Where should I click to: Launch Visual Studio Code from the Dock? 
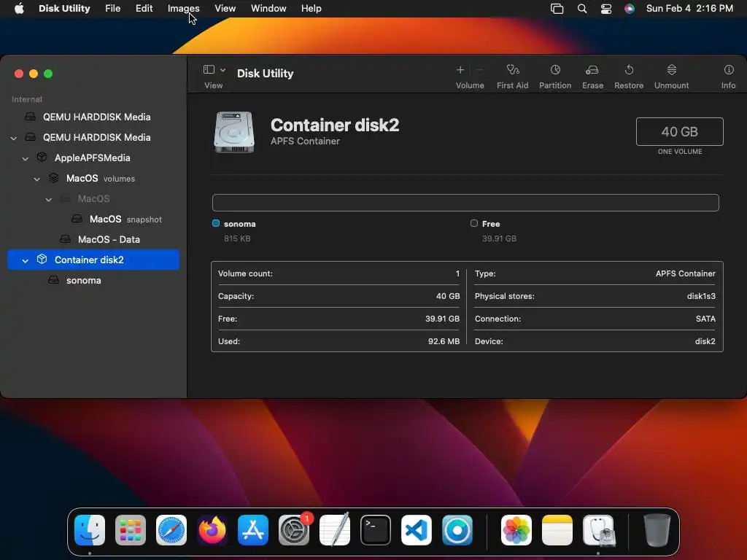click(x=417, y=530)
